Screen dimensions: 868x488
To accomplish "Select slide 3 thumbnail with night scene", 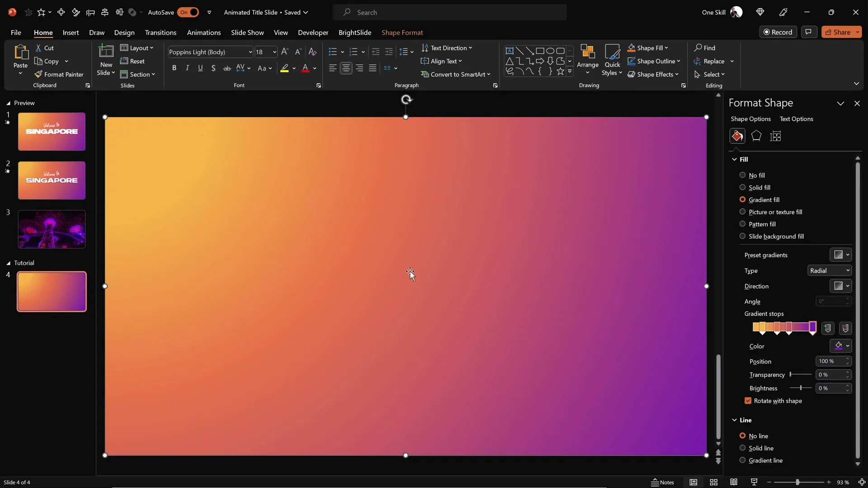I will pyautogui.click(x=52, y=229).
